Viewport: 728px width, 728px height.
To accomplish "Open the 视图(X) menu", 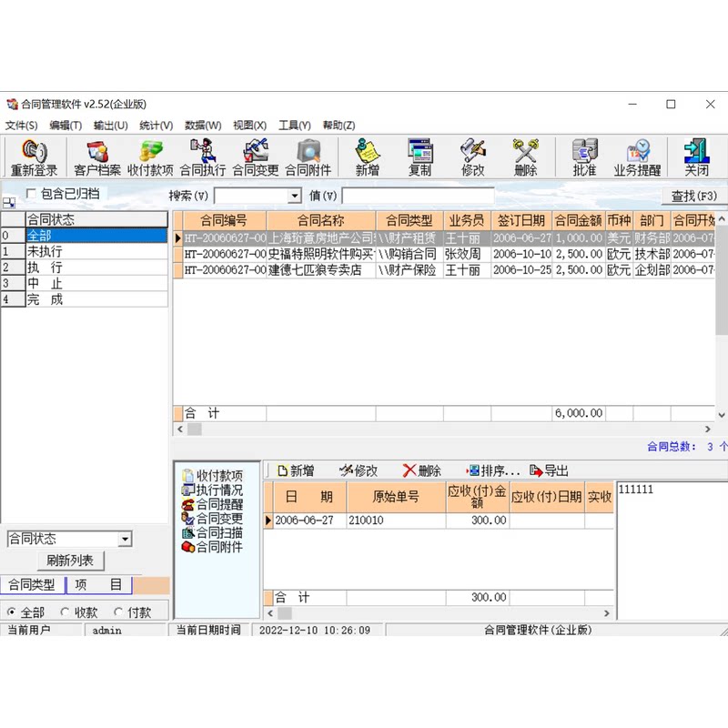I will (x=249, y=126).
